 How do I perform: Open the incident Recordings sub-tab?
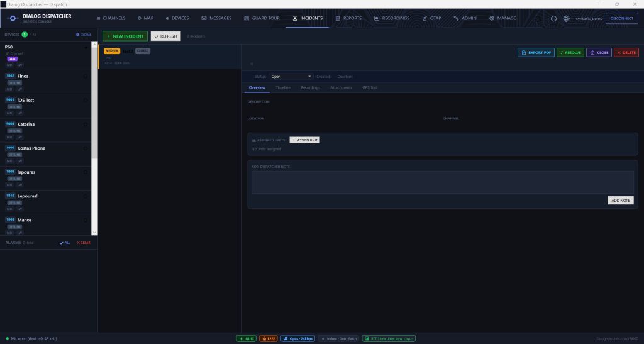(310, 88)
